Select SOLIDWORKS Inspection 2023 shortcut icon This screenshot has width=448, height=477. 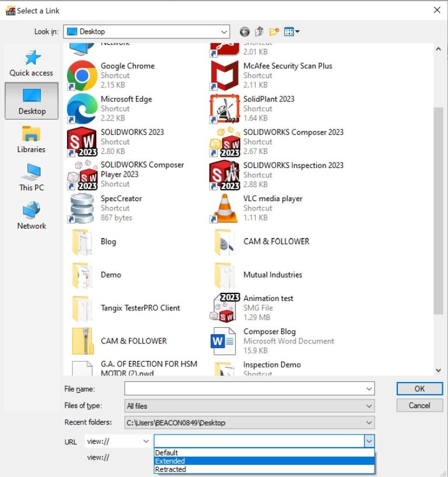(x=225, y=175)
